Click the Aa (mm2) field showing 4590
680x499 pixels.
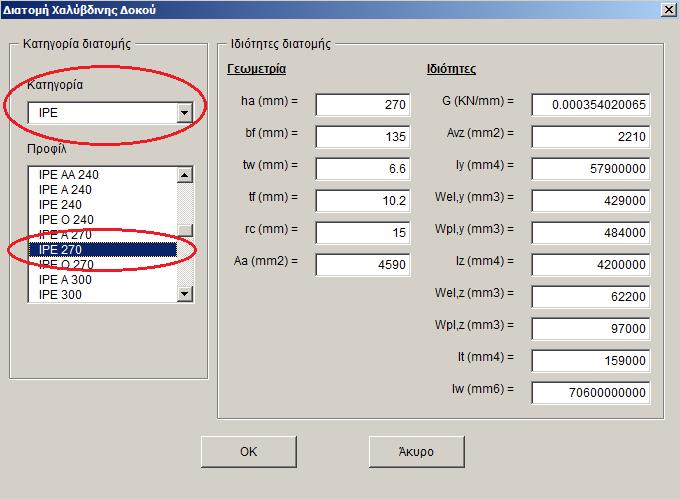[363, 264]
